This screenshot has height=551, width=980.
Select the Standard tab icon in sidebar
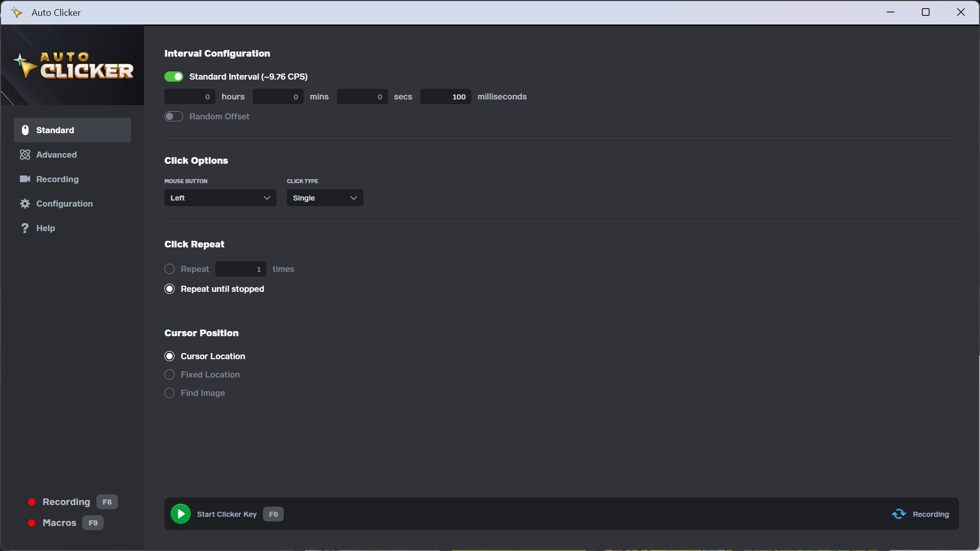[x=25, y=130]
